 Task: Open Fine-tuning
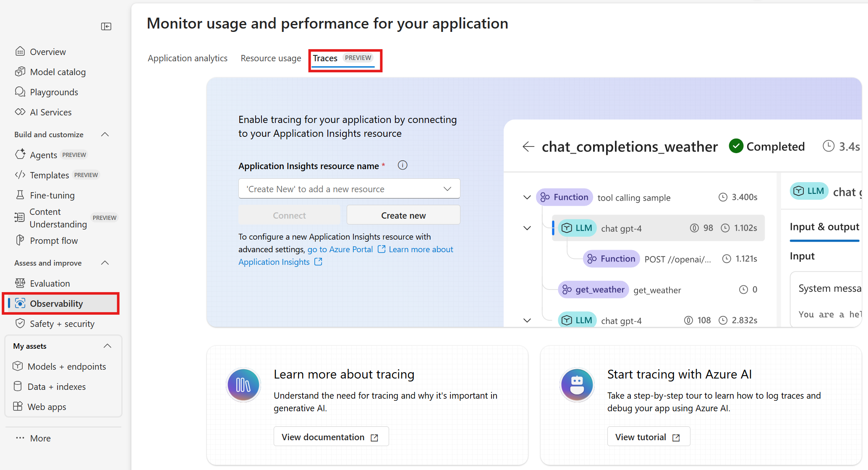(44, 195)
